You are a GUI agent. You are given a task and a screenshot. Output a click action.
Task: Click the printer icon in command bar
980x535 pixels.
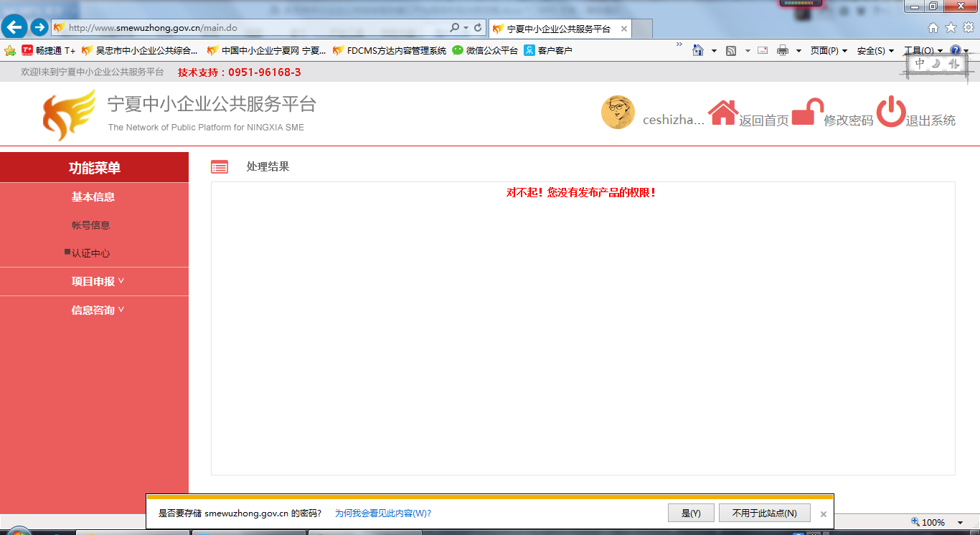783,50
